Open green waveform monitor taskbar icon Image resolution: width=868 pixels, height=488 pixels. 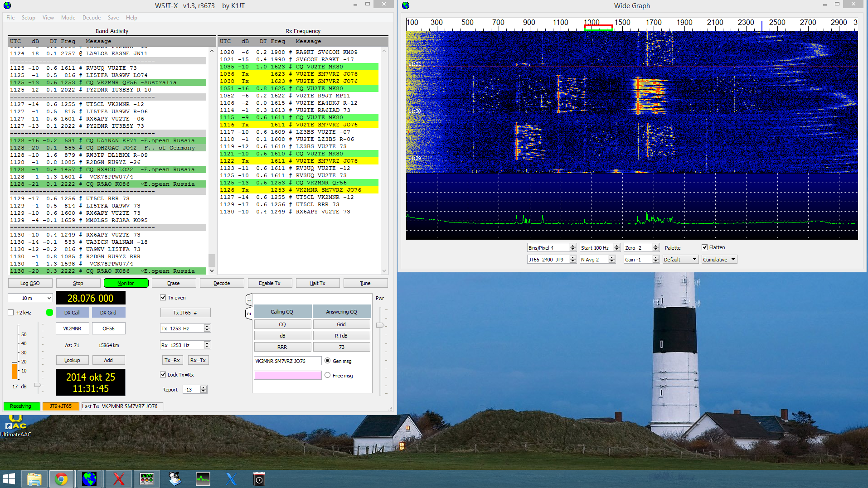tap(203, 478)
